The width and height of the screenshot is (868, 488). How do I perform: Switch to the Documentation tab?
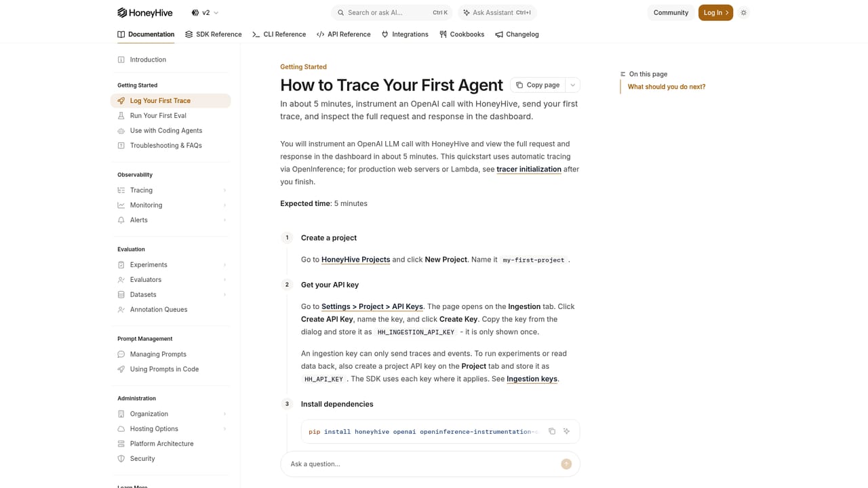(x=146, y=34)
